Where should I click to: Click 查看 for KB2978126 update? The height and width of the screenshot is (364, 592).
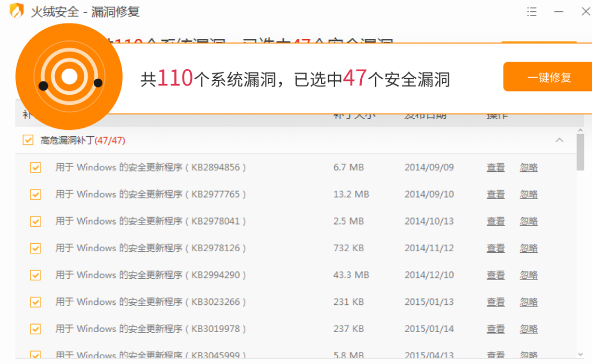tap(496, 249)
